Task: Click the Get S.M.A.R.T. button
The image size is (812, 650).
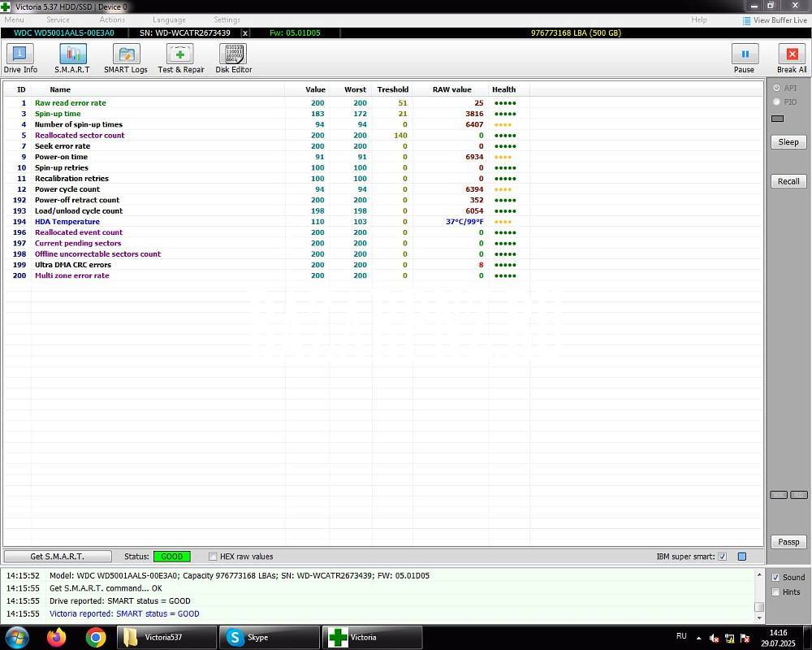Action: click(58, 557)
